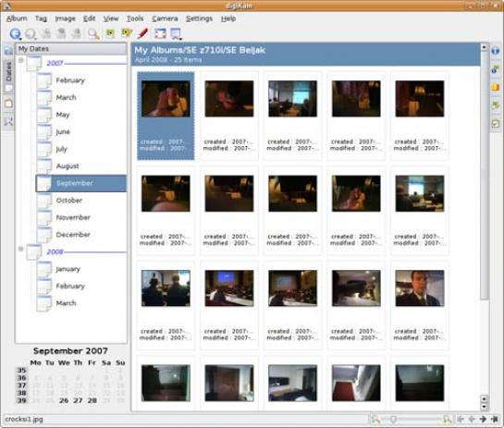The height and width of the screenshot is (428, 504).
Task: Click the greyed Forward navigation arrow
Action: click(31, 33)
